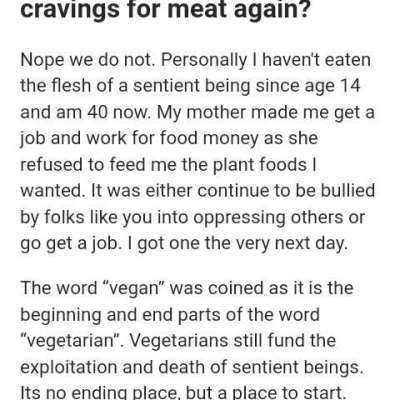Click the words 'Vegetarians still fund the'
Viewport: 400px width, 400px height.
(232, 340)
